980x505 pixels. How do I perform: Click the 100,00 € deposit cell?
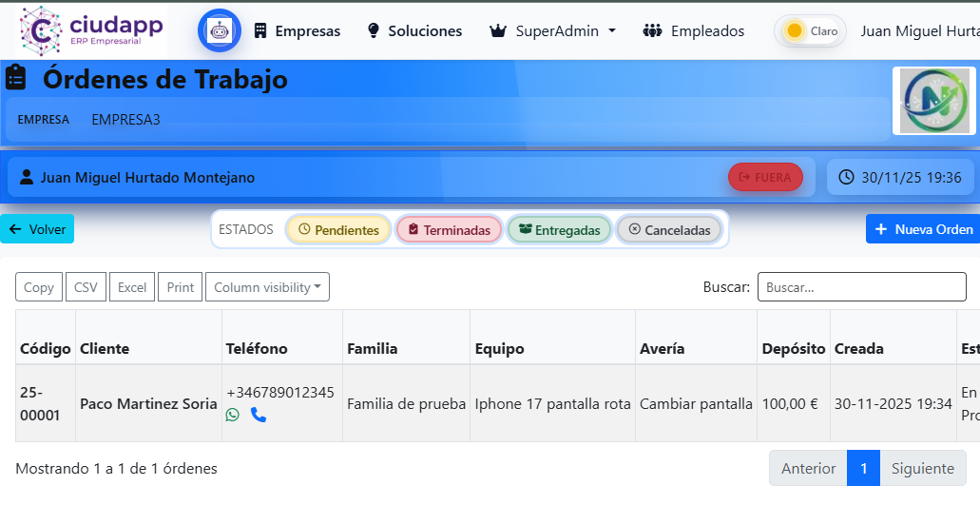[x=794, y=404]
